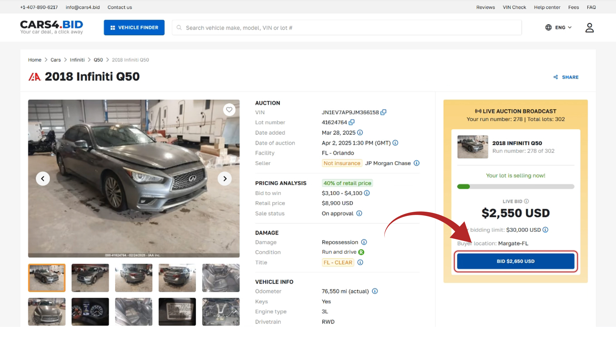Share this 2018 Infiniti Q50 listing
Image resolution: width=616 pixels, height=364 pixels.
click(566, 77)
